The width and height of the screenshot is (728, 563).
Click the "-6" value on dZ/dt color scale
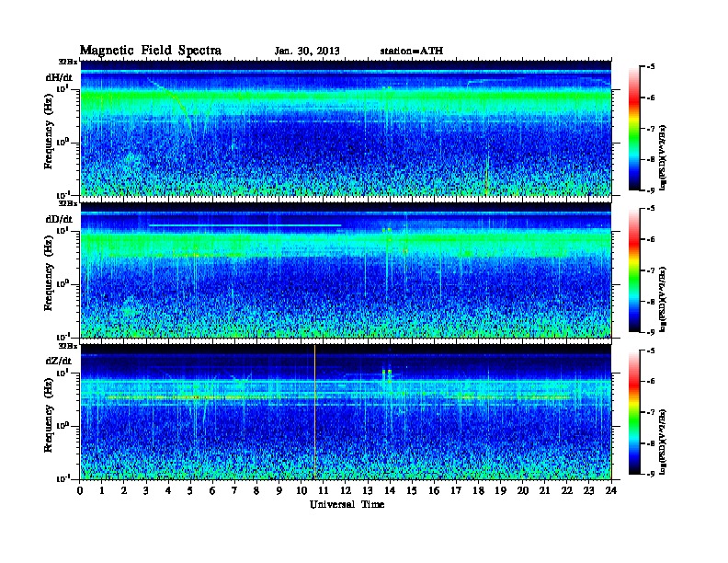tap(651, 381)
